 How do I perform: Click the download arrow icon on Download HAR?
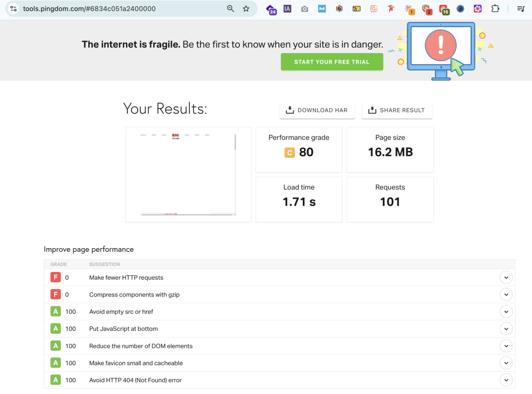pyautogui.click(x=290, y=110)
